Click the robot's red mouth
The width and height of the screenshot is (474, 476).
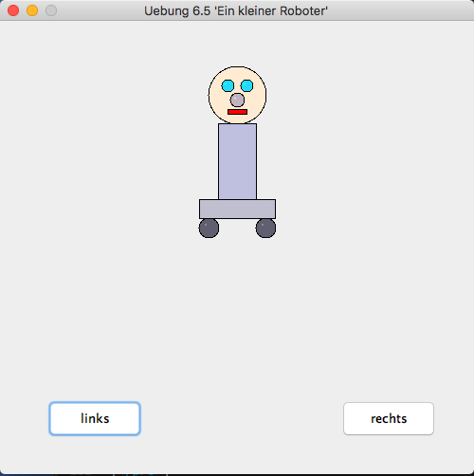pyautogui.click(x=237, y=112)
